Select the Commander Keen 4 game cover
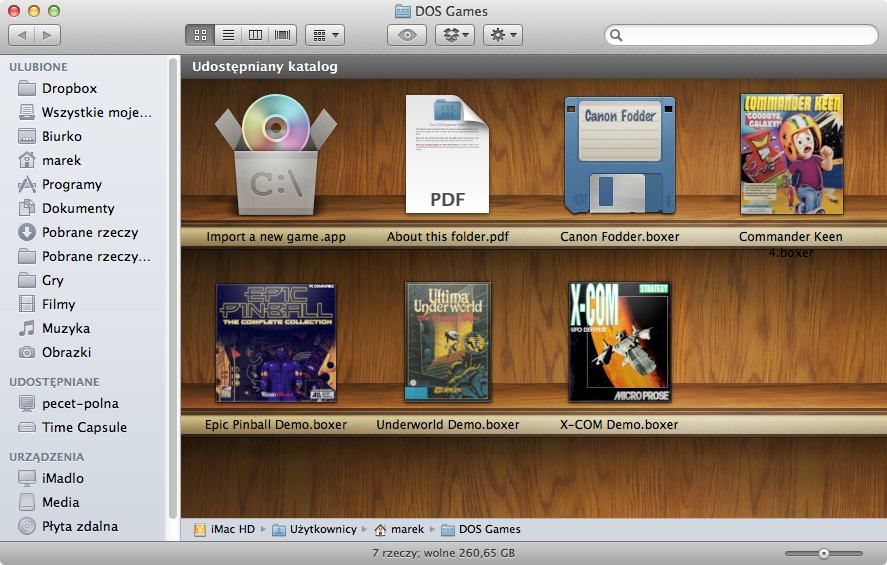Screen dimensions: 887x565 tap(791, 155)
